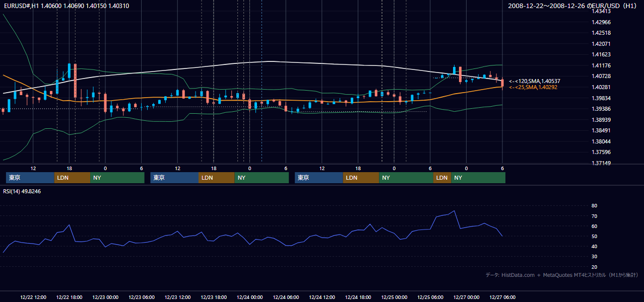Click the 12/24 18:00 date label

click(358, 297)
